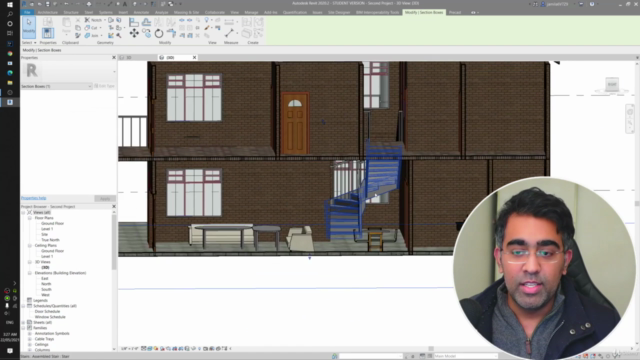
Task: Close the Project Browser panel
Action: [x=114, y=207]
